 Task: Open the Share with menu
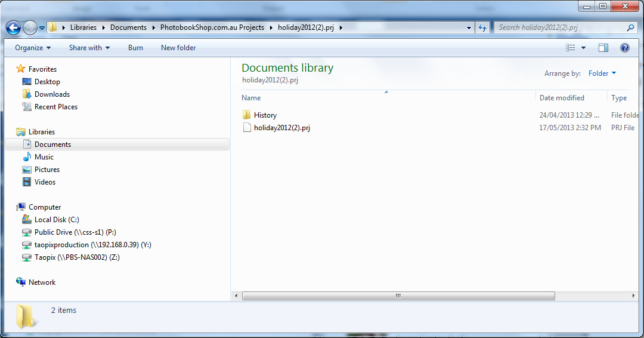89,48
